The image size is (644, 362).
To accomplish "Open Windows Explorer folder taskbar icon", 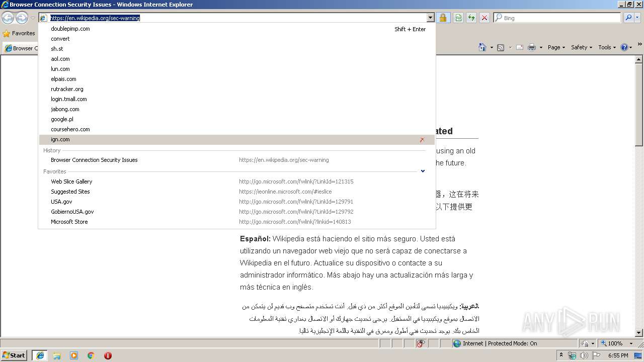I will pyautogui.click(x=57, y=355).
